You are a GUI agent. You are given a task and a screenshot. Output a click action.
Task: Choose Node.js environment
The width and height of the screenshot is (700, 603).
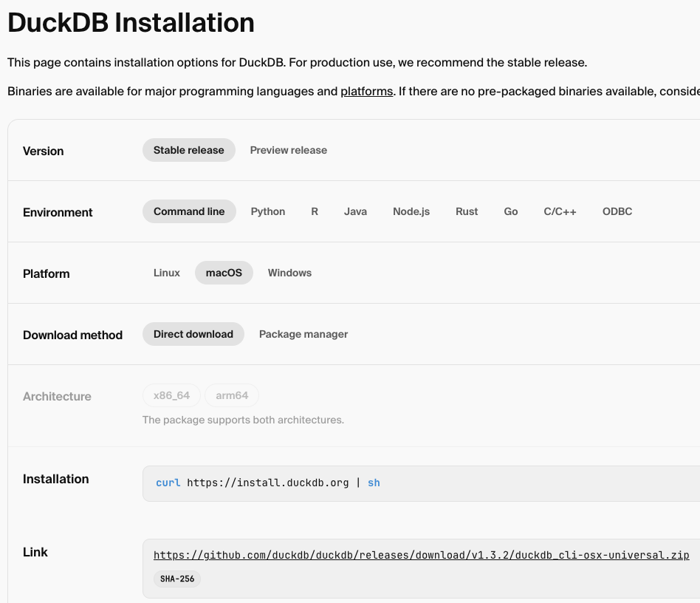click(x=411, y=211)
